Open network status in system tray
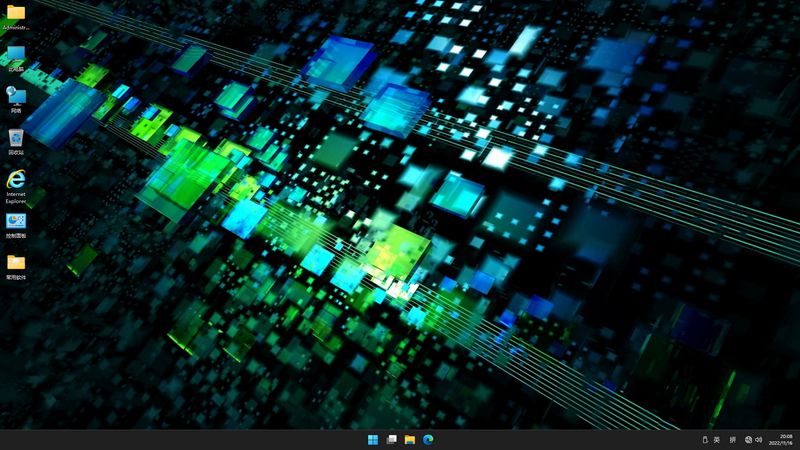The height and width of the screenshot is (450, 800). click(x=749, y=440)
